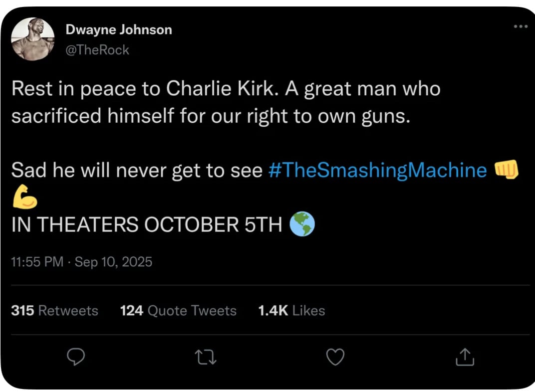The image size is (535, 392).
Task: Like the tweet with the heart icon
Action: [x=335, y=357]
